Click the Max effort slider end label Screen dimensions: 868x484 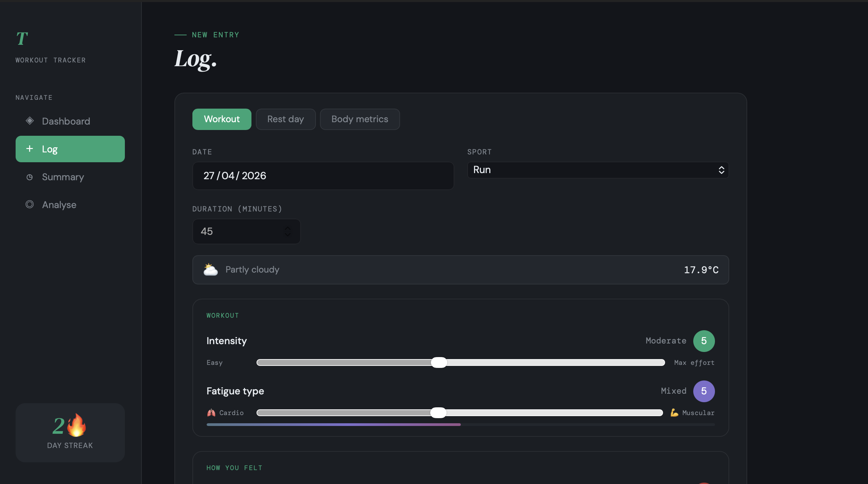tap(694, 363)
